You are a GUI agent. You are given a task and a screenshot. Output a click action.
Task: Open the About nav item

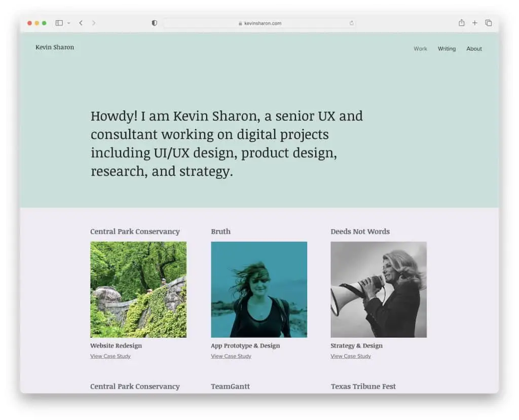[474, 49]
